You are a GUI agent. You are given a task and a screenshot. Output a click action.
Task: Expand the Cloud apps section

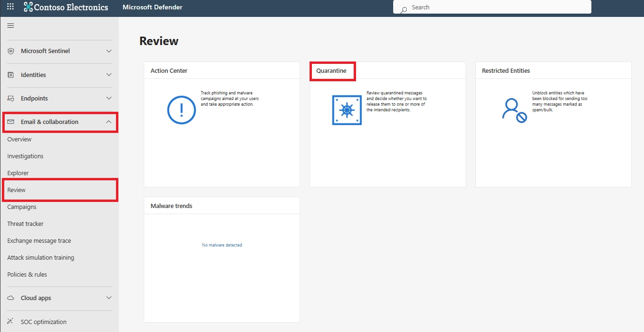[x=109, y=298]
